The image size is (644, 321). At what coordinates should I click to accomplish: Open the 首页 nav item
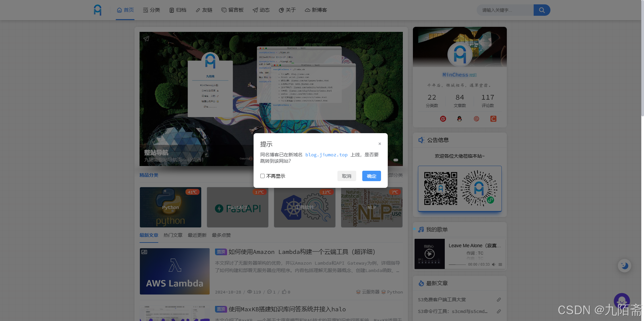125,10
